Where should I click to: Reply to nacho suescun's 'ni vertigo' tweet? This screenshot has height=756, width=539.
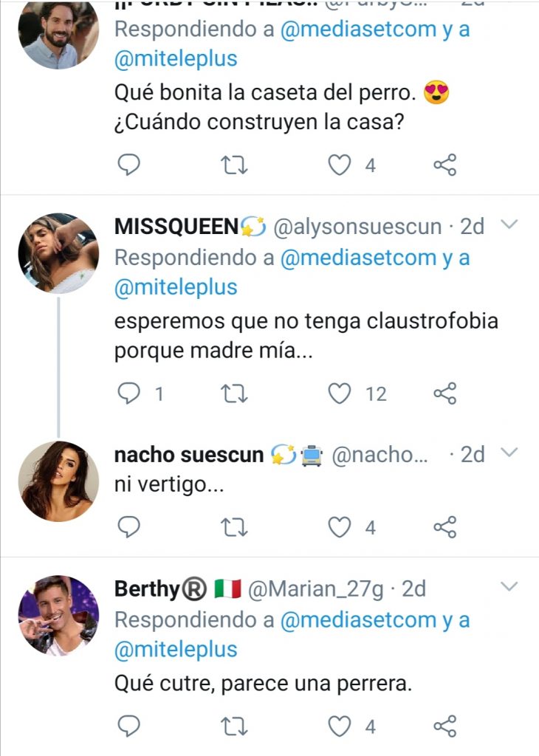pyautogui.click(x=129, y=527)
